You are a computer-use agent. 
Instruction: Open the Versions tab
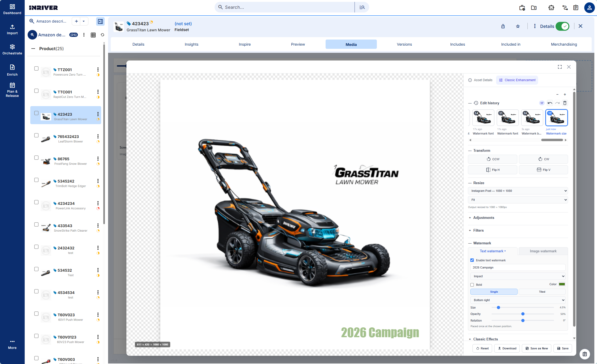click(x=404, y=44)
